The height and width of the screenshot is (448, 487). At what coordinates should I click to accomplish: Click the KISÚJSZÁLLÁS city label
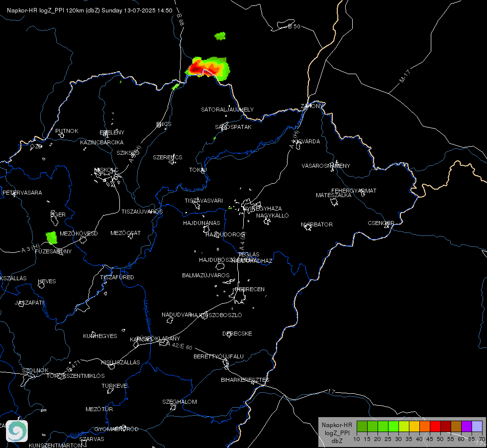pyautogui.click(x=120, y=362)
